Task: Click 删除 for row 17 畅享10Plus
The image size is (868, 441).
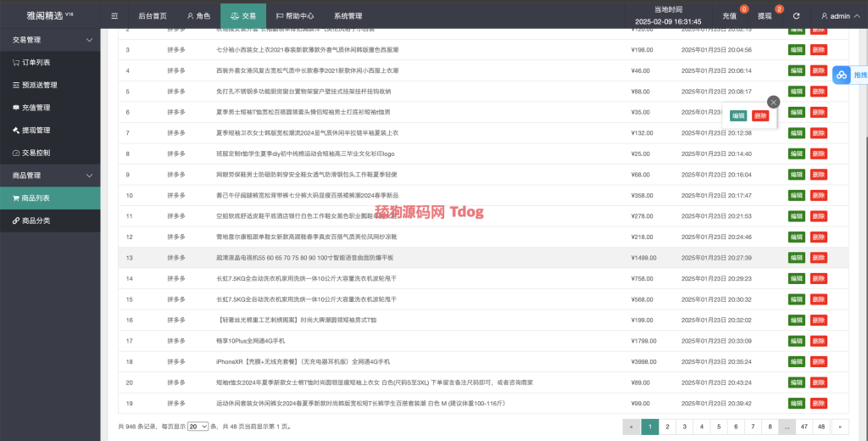Action: pos(819,340)
